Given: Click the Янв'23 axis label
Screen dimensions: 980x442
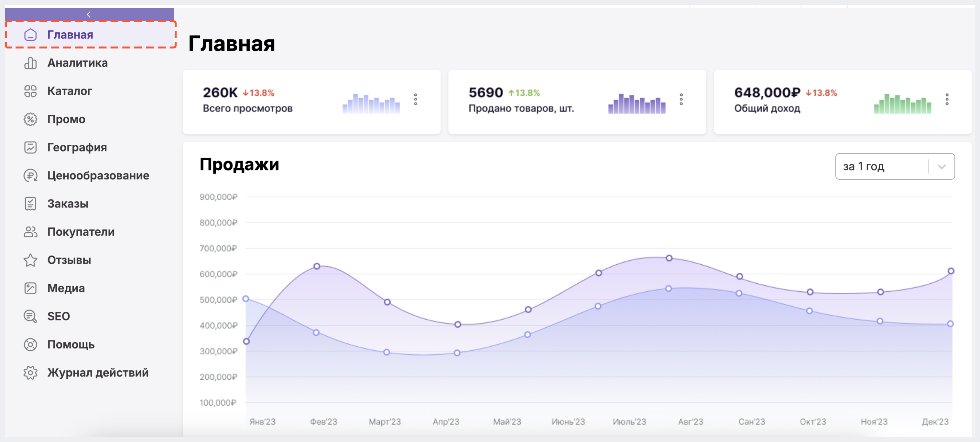Looking at the screenshot, I should [263, 421].
